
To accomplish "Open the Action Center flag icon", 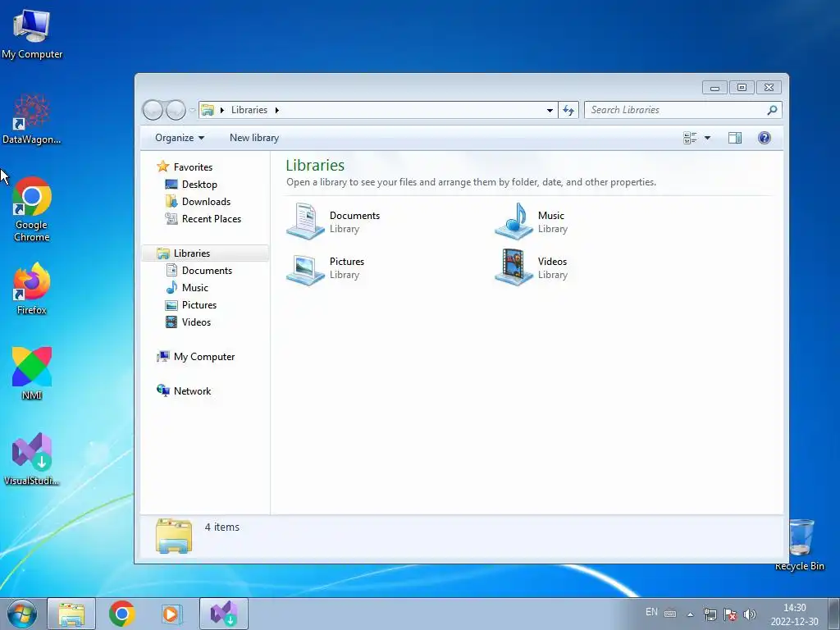I will point(729,614).
